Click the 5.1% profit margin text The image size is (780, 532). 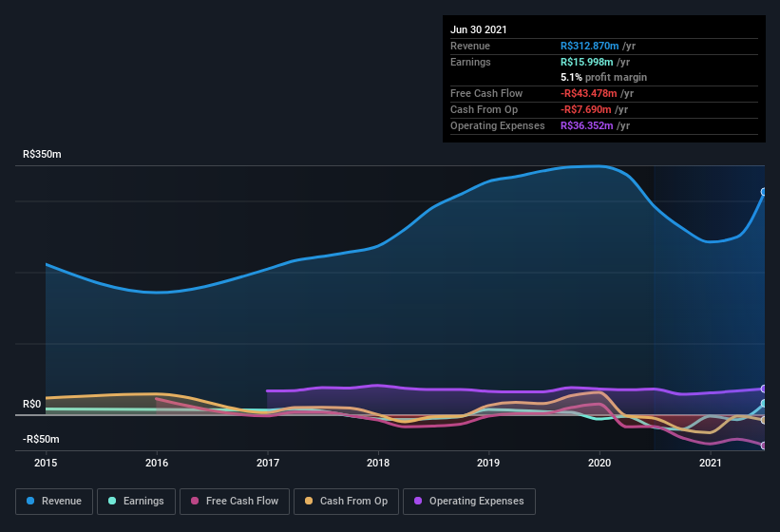click(603, 77)
